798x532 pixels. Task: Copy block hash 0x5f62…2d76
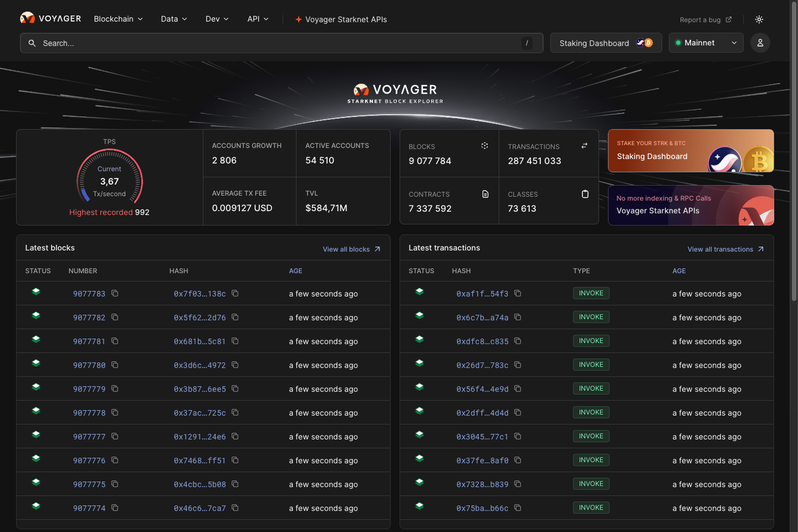235,317
